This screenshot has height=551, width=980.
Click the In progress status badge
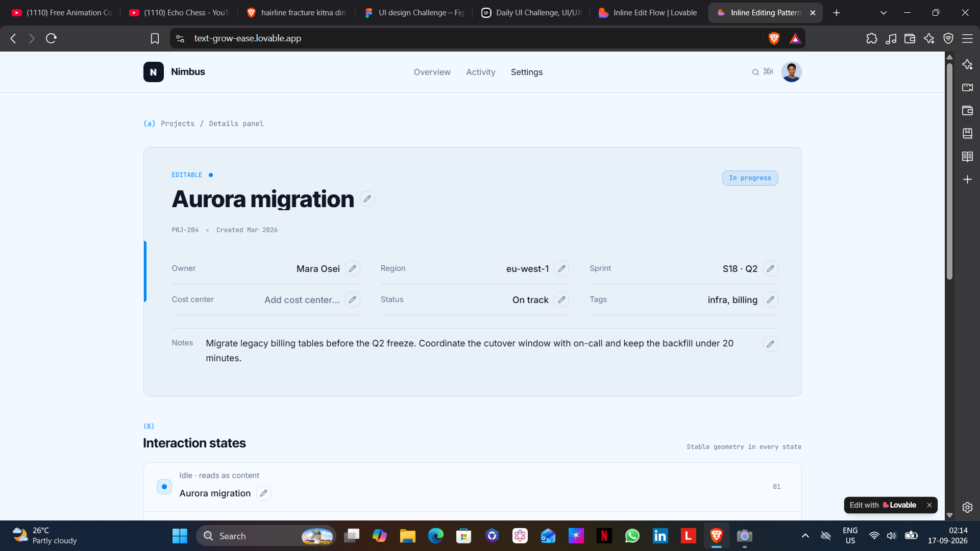(x=750, y=178)
